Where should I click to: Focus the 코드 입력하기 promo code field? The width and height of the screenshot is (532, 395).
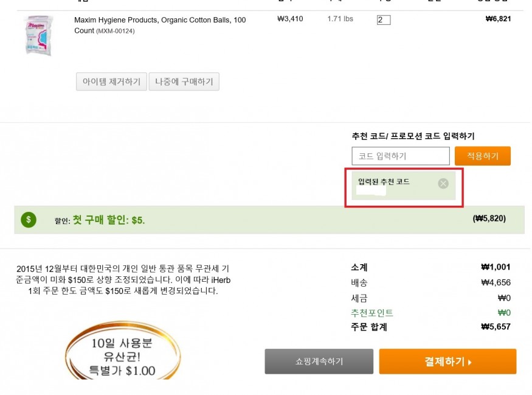click(x=401, y=156)
